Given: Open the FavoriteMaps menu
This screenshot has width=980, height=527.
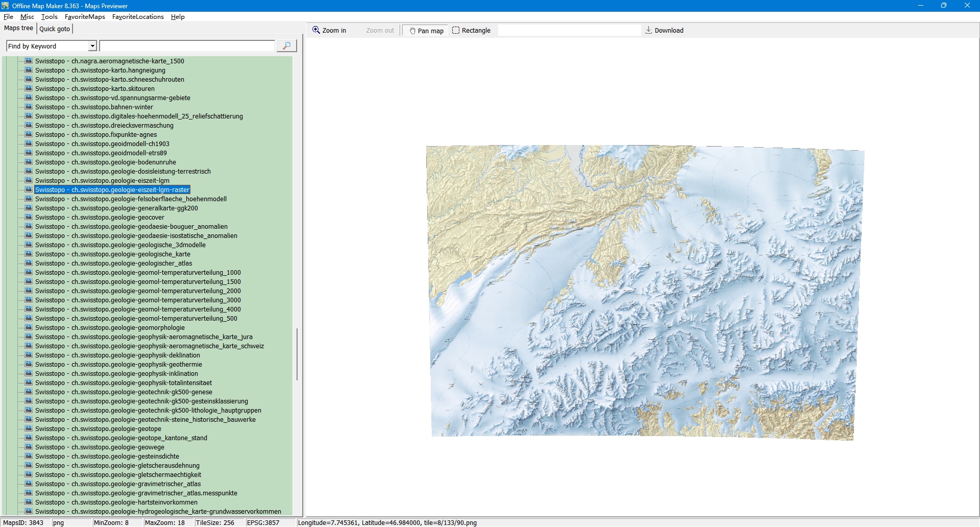Looking at the screenshot, I should tap(85, 17).
